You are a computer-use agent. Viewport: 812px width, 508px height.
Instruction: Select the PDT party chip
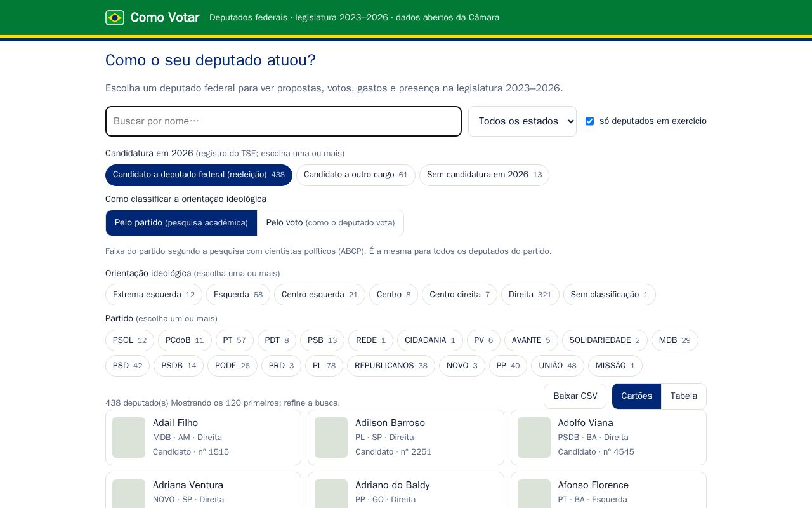coord(277,340)
